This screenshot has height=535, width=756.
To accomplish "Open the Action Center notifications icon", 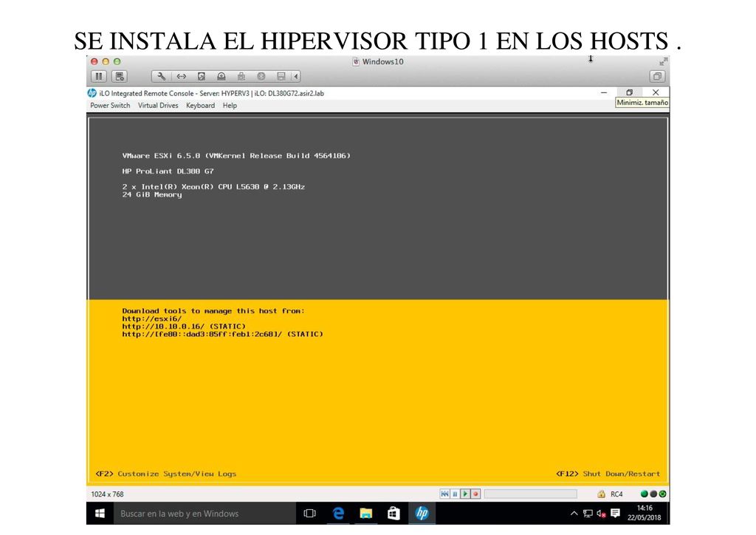I will [615, 514].
